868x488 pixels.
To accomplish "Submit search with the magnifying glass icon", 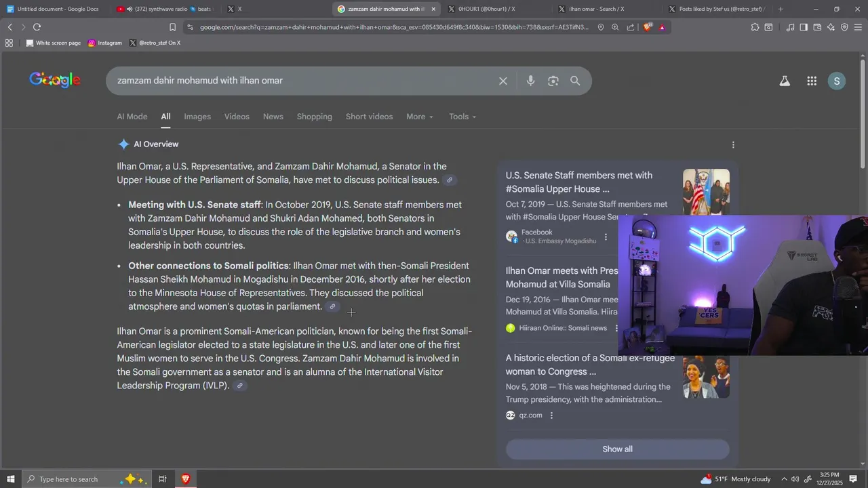I will point(575,81).
